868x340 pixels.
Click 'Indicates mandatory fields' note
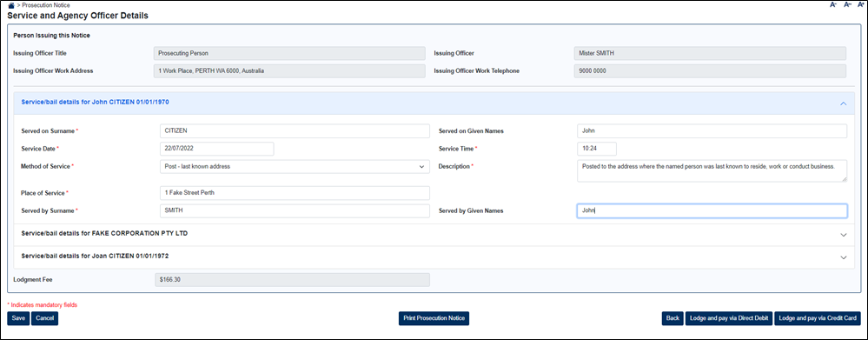[x=42, y=304]
